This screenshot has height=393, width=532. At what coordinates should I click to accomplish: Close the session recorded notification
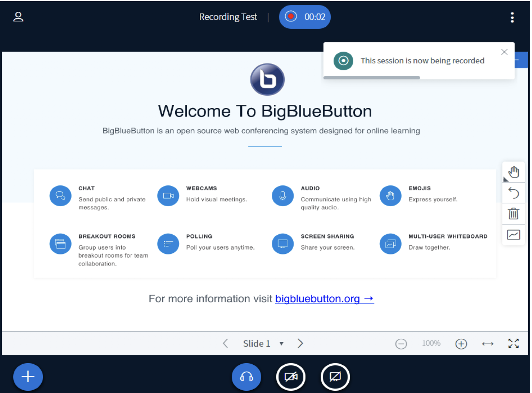504,52
